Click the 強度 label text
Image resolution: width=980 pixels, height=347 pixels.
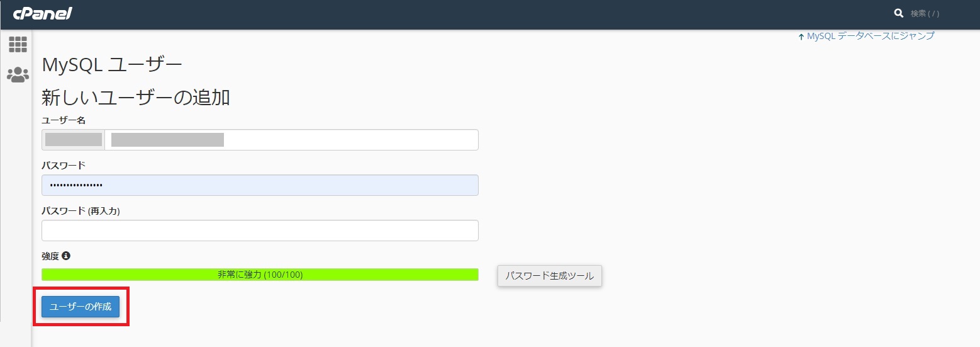point(50,256)
